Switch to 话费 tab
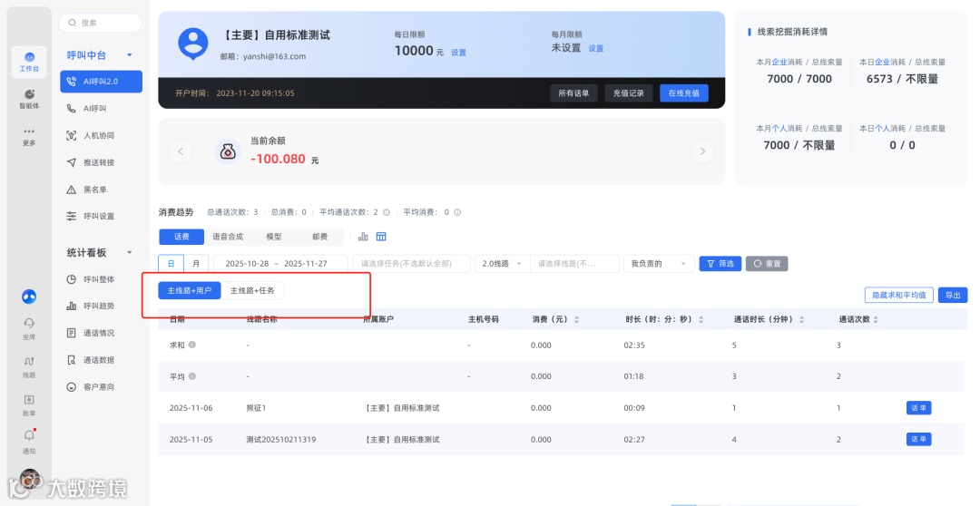The height and width of the screenshot is (506, 980). [181, 237]
